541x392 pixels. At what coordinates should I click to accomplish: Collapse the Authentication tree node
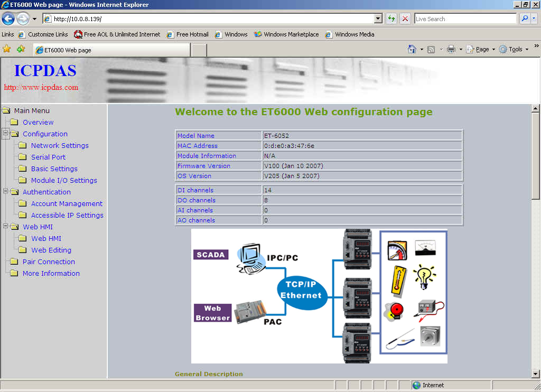point(5,191)
